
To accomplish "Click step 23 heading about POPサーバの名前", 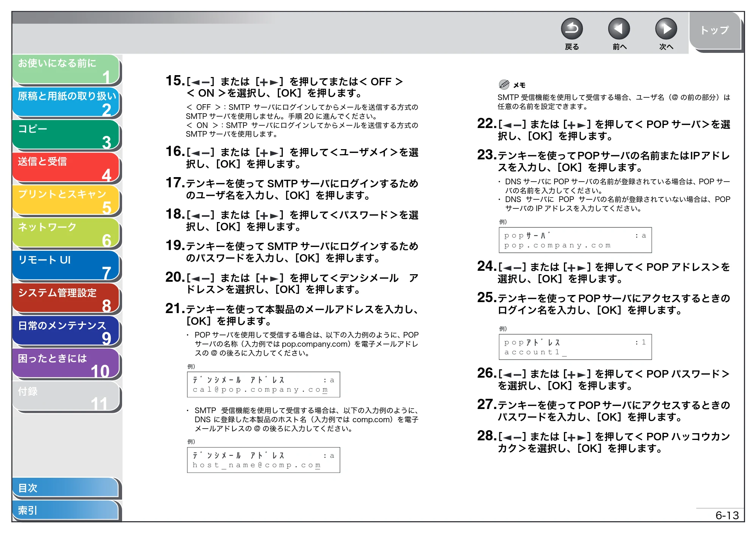I will click(604, 161).
